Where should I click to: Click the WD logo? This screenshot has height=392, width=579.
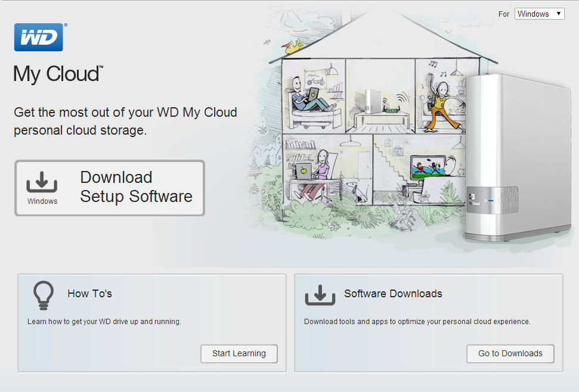coord(39,38)
